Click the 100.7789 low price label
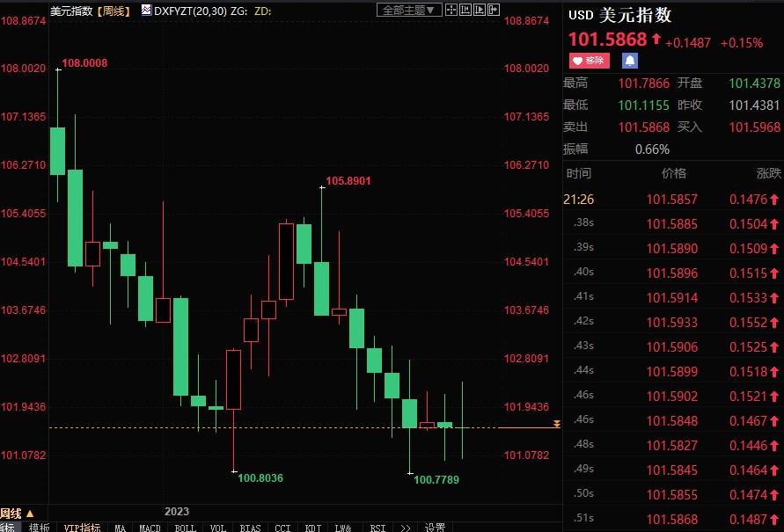The height and width of the screenshot is (532, 784). [x=436, y=479]
